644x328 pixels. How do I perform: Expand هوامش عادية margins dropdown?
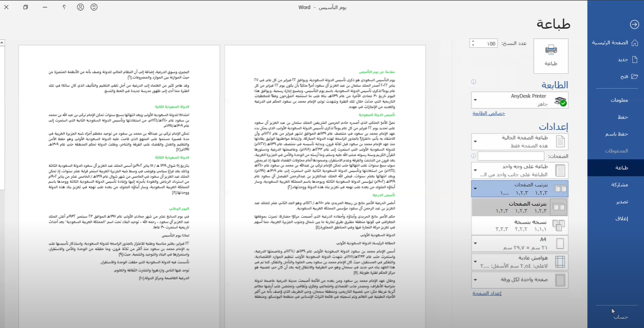520,262
